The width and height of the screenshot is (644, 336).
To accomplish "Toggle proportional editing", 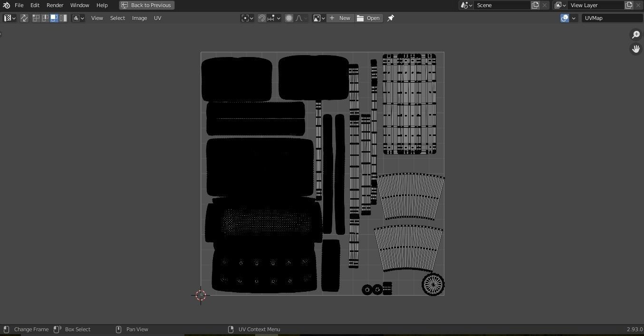I will tap(289, 18).
